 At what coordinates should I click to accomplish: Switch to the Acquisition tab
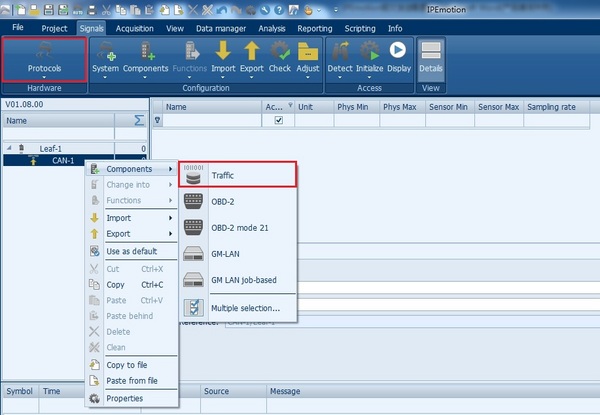pos(134,28)
